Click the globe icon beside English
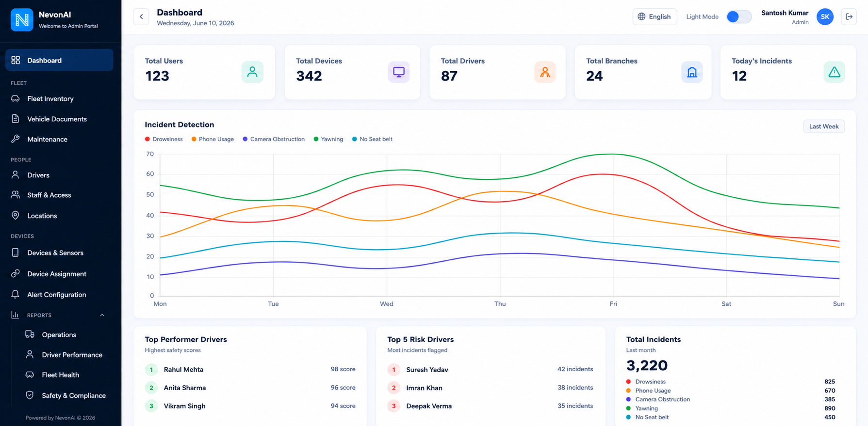Image resolution: width=868 pixels, height=426 pixels. 641,16
